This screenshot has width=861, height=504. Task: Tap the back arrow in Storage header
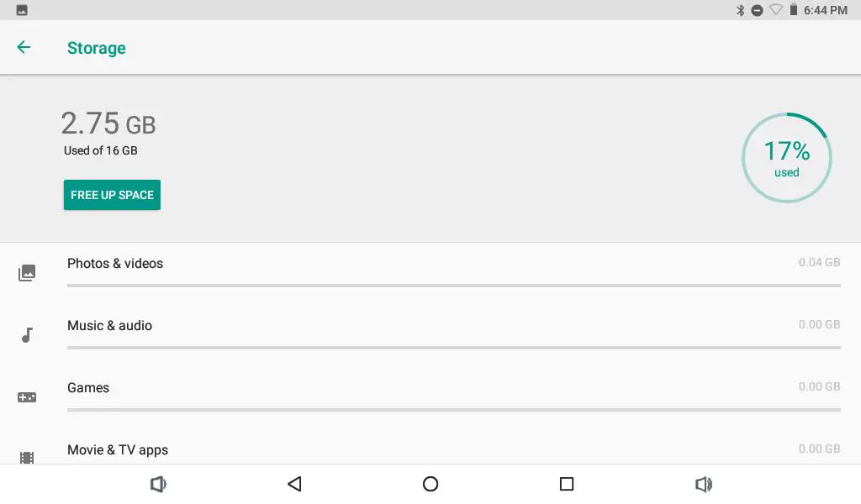(x=24, y=48)
